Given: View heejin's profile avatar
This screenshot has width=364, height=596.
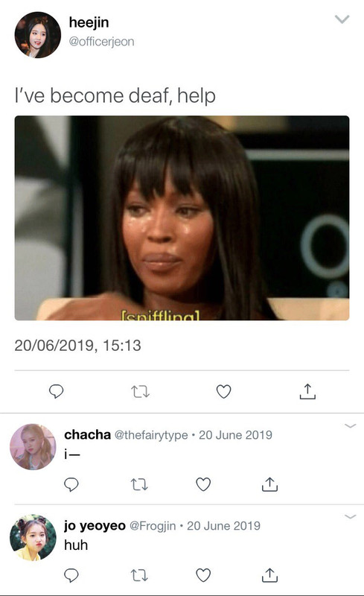Looking at the screenshot, I should click(38, 35).
